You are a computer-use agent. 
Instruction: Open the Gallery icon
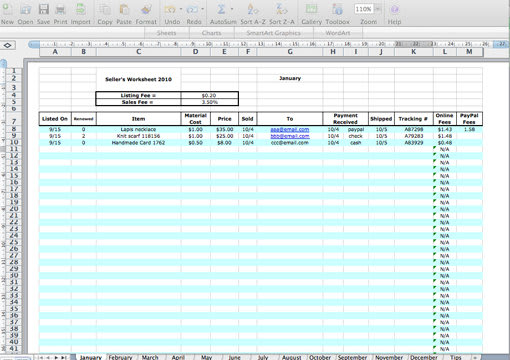point(311,9)
